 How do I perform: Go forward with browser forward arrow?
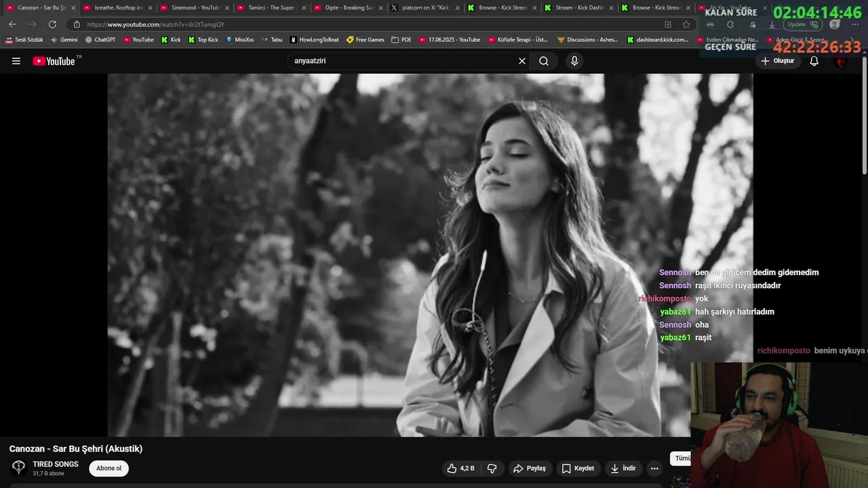[32, 24]
